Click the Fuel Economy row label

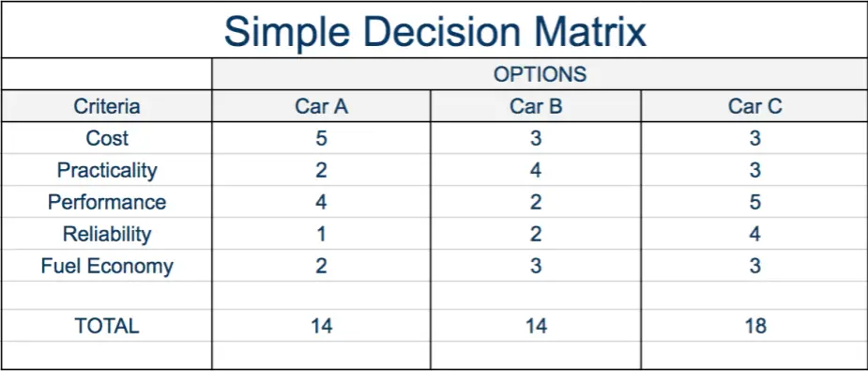(x=107, y=267)
